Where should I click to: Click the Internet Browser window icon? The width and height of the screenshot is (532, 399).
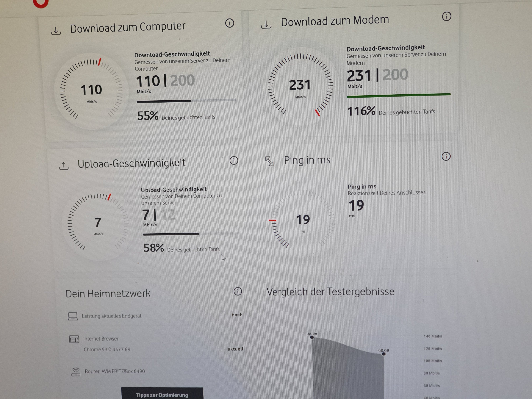[x=74, y=339]
